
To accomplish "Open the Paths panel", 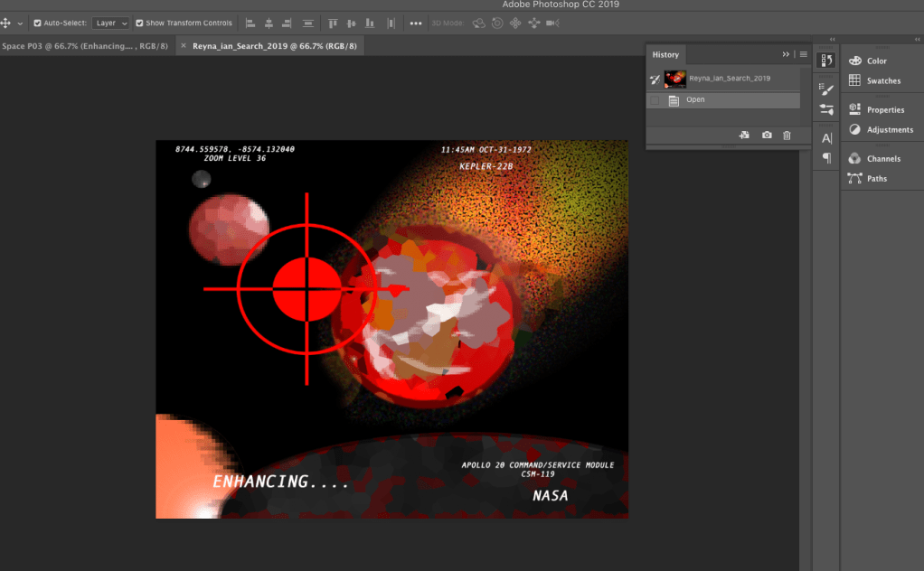I will coord(867,178).
